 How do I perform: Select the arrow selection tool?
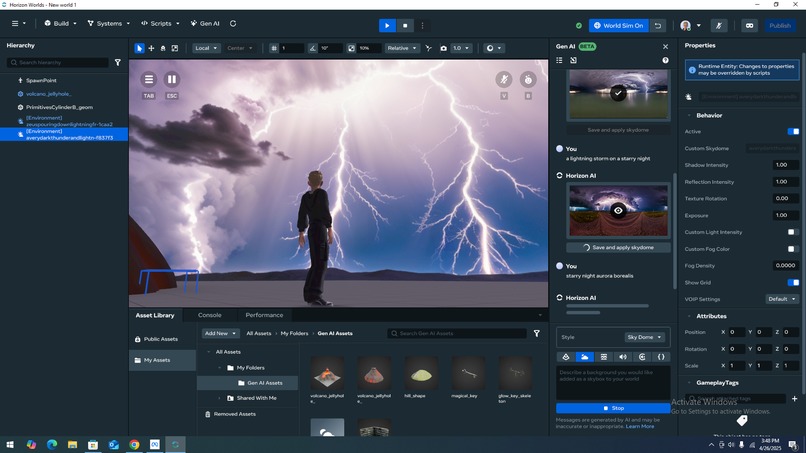pos(139,48)
